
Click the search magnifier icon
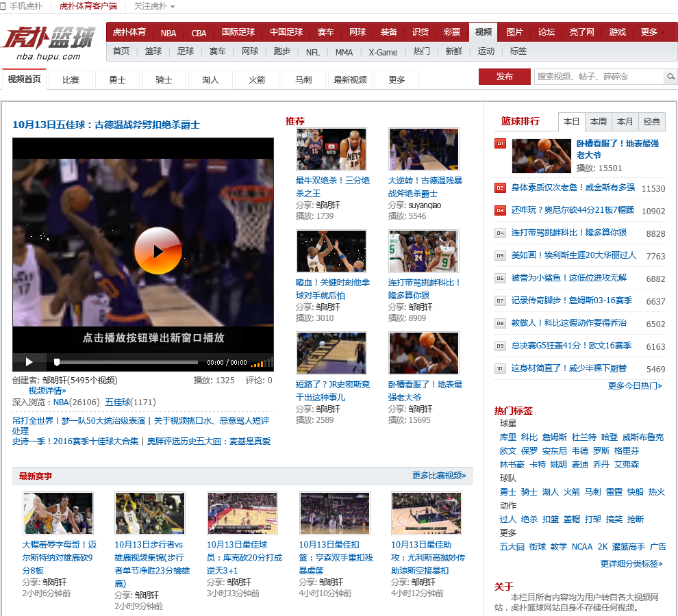pos(670,77)
